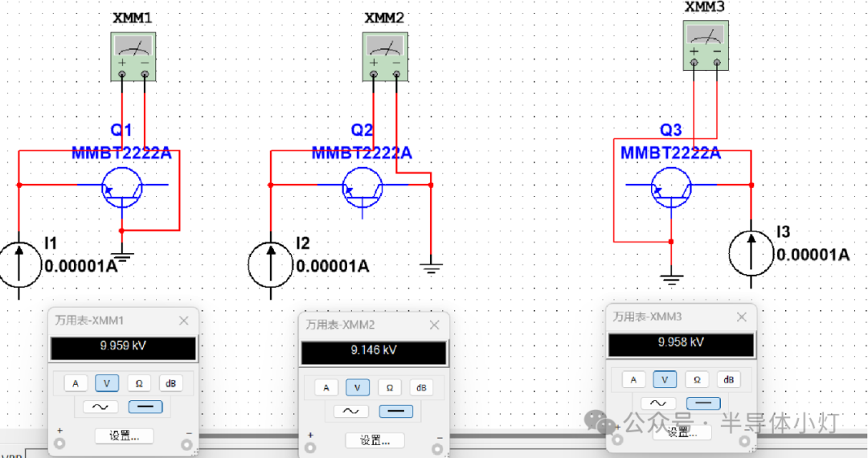Select current source I3 symbol
This screenshot has height=458, width=868.
tap(751, 253)
